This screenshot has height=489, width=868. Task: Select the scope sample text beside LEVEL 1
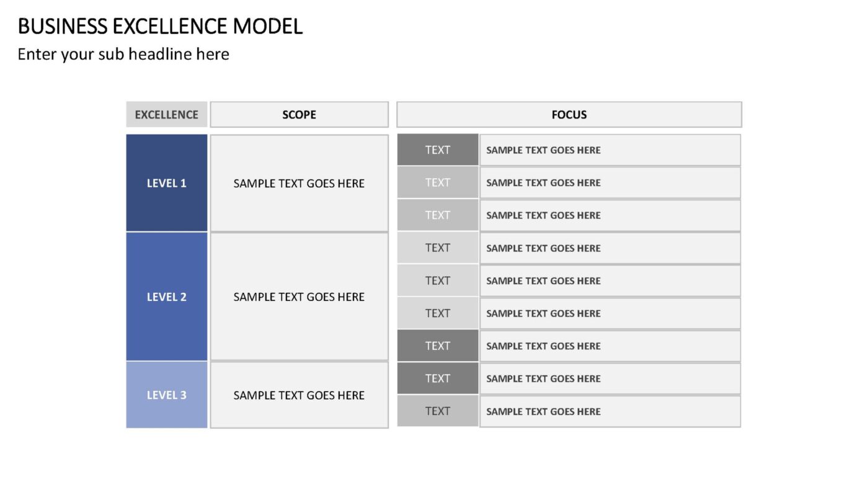299,183
